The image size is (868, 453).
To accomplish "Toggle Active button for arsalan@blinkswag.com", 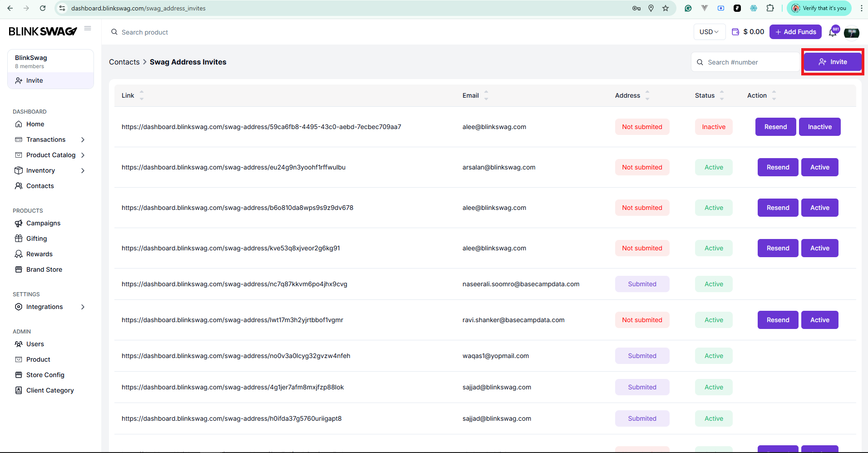I will tap(819, 167).
